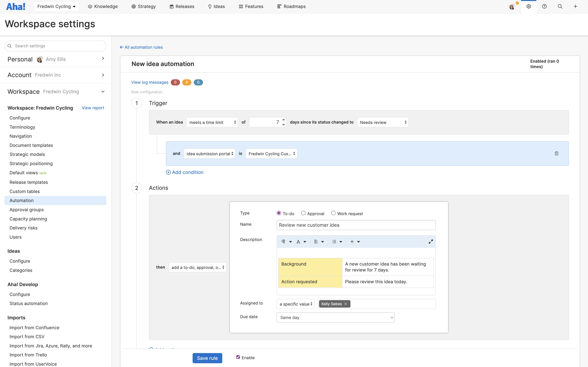Open the Needs review status dropdown
Image resolution: width=588 pixels, height=367 pixels.
tap(383, 122)
